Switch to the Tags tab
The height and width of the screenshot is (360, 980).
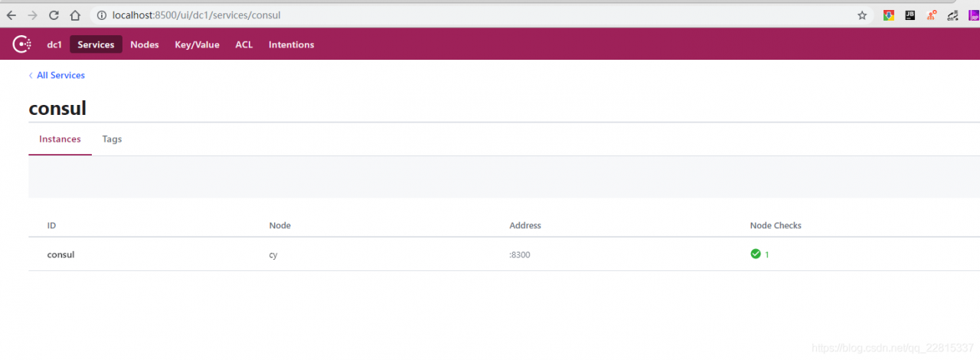112,139
